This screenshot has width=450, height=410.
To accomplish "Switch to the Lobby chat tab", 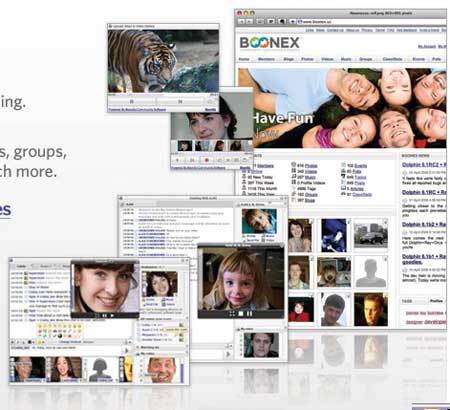I will 21,266.
